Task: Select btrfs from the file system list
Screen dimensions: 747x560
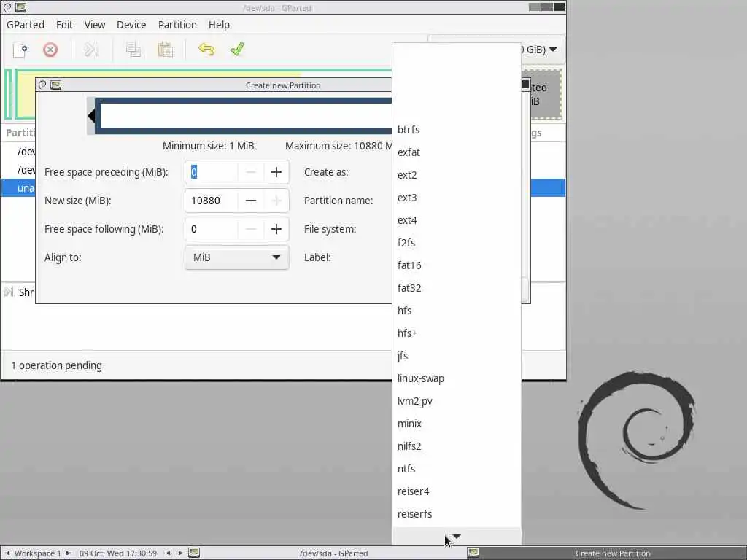Action: click(457, 130)
